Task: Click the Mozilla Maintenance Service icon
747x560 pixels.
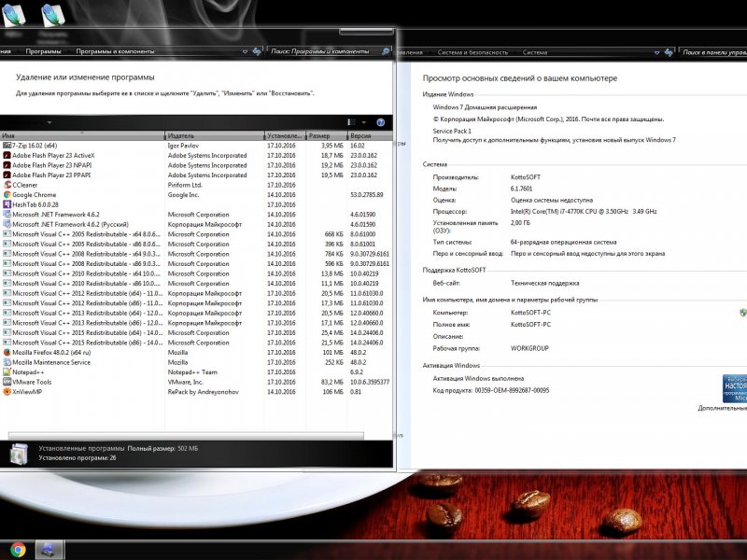Action: 7,362
